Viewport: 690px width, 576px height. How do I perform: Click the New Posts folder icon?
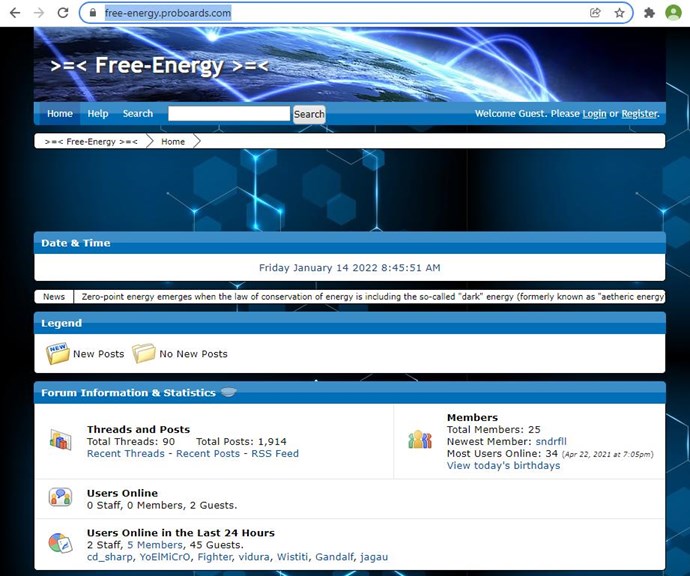[x=58, y=353]
